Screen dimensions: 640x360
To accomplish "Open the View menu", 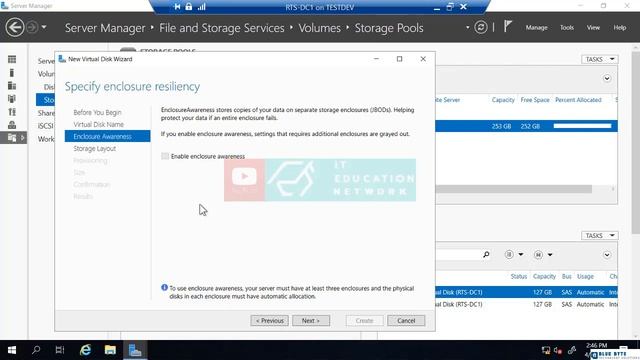I will pos(593,27).
